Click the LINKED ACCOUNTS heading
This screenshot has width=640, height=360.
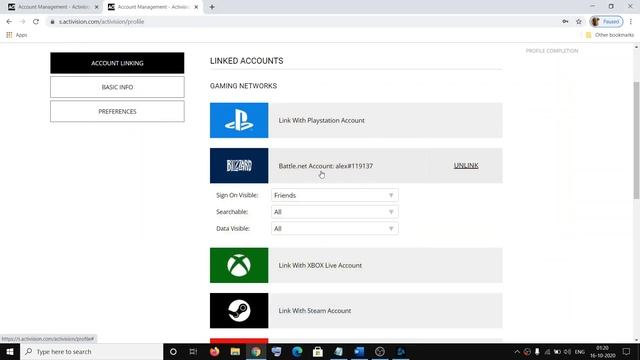247,61
